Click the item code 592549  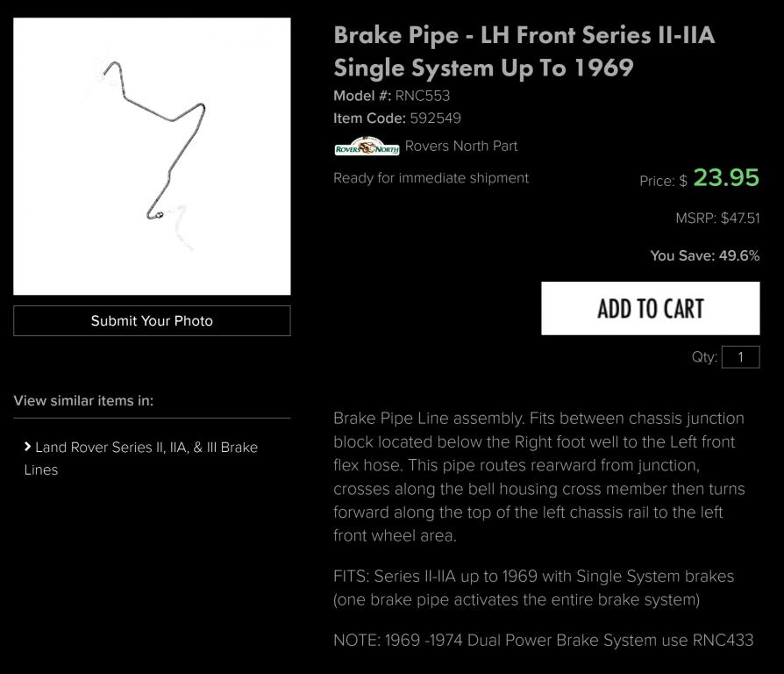click(435, 118)
